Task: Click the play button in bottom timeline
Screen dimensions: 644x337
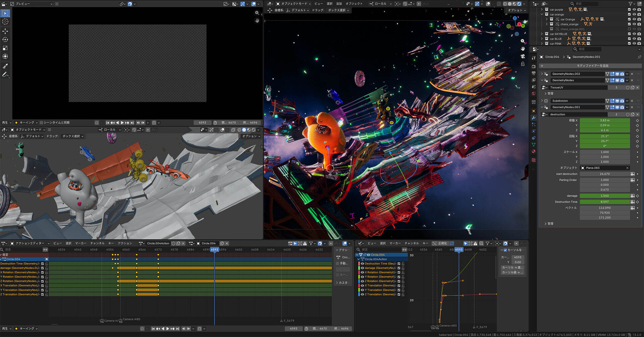Action: click(168, 329)
